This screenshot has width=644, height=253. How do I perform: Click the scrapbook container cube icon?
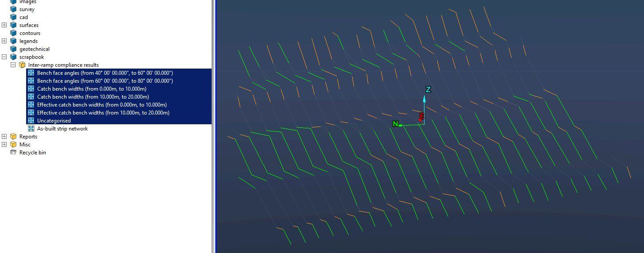[13, 57]
